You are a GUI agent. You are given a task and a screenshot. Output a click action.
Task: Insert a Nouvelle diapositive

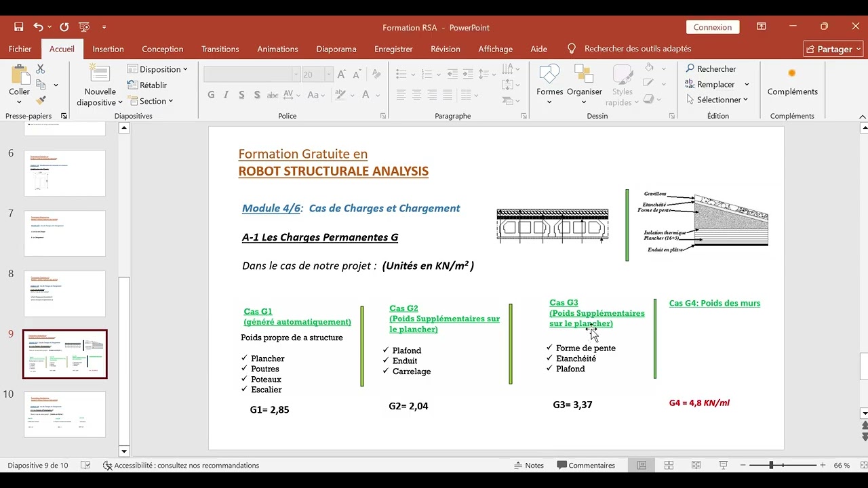point(100,85)
